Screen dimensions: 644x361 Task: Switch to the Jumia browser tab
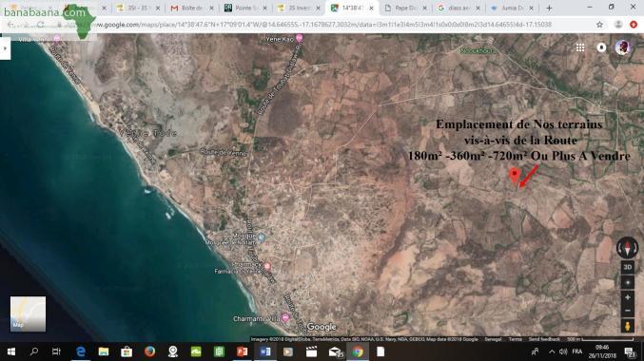[x=512, y=8]
